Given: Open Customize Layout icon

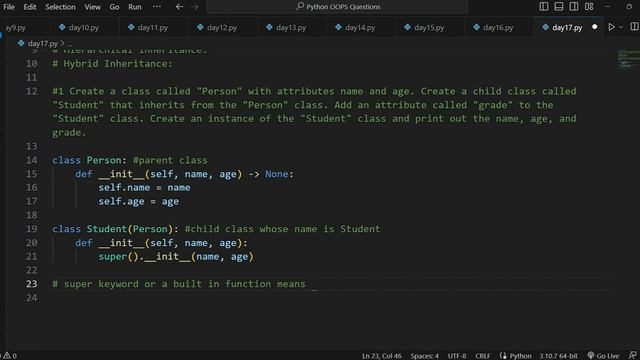Looking at the screenshot, I should pos(589,7).
